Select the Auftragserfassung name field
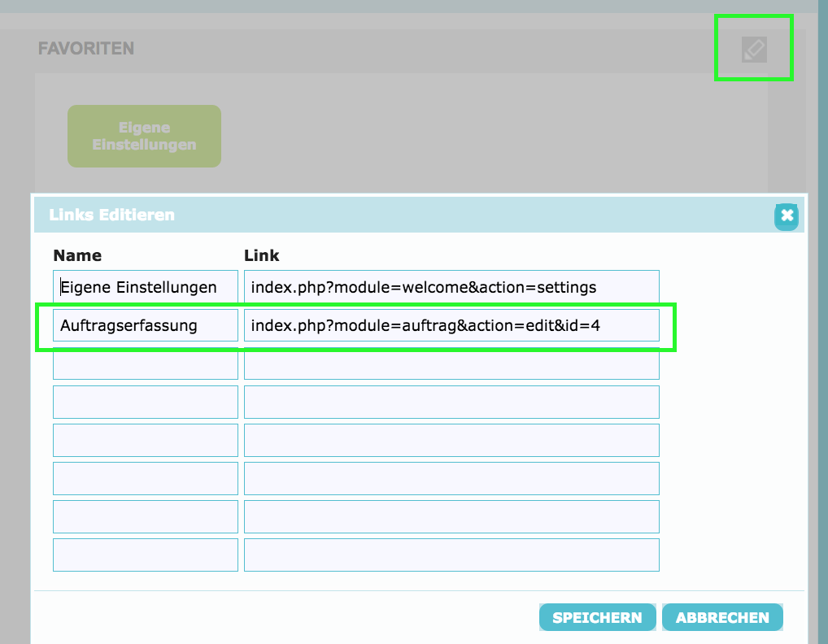828x644 pixels. click(146, 325)
